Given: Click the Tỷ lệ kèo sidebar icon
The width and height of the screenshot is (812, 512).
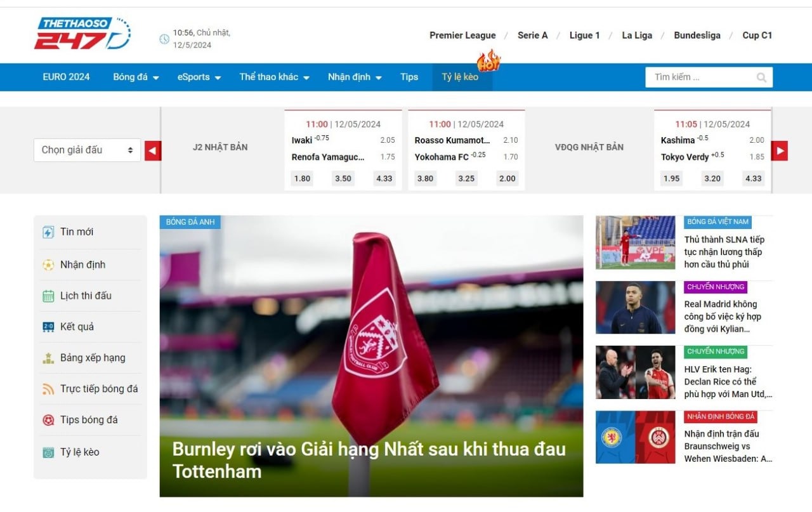Looking at the screenshot, I should click(48, 452).
